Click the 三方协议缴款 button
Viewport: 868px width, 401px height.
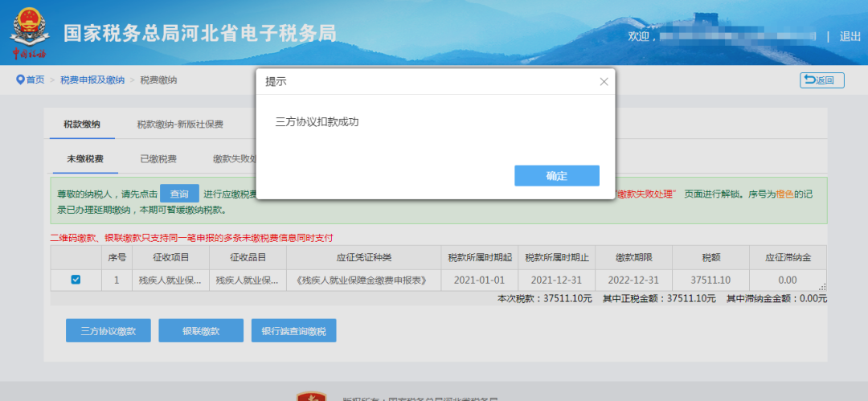108,331
